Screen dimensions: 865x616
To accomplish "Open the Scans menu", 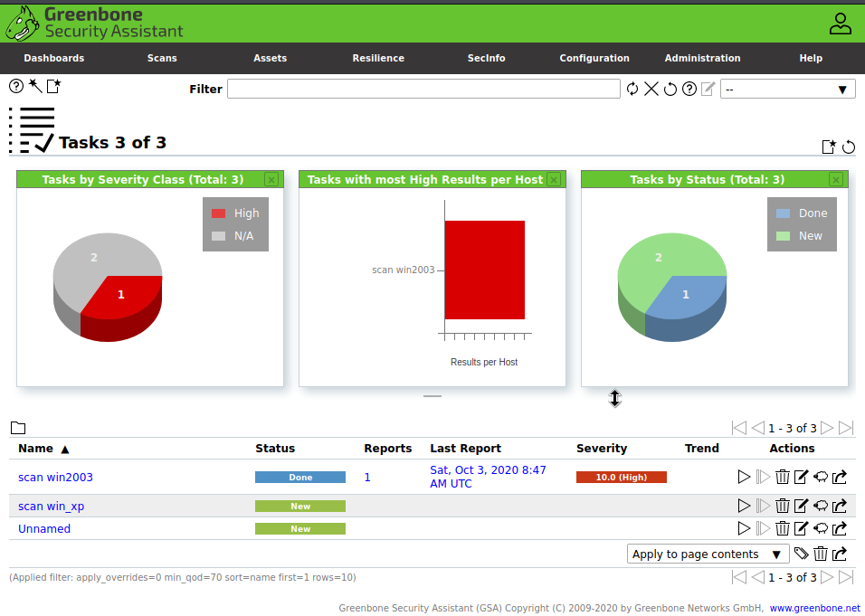I will pos(162,58).
